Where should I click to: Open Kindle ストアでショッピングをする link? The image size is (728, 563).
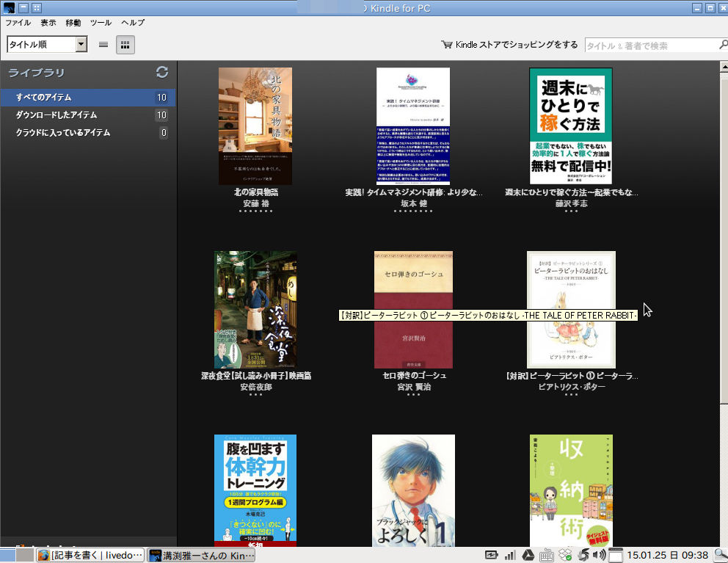(517, 45)
